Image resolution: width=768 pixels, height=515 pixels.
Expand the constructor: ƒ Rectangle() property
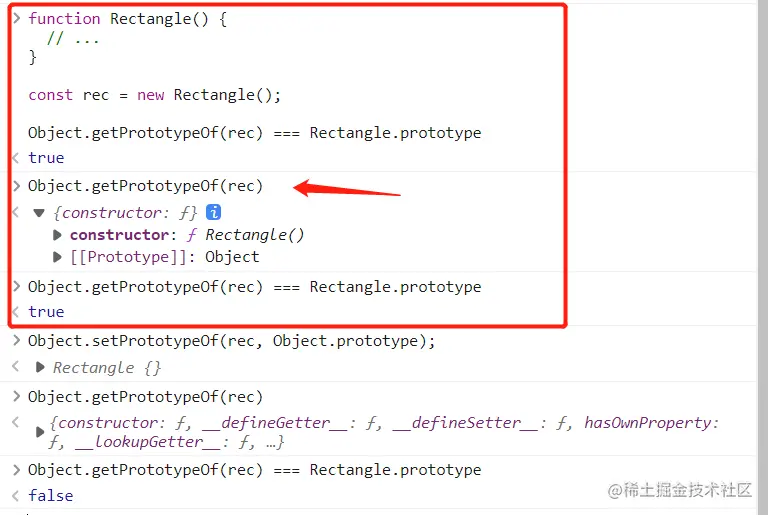[58, 235]
